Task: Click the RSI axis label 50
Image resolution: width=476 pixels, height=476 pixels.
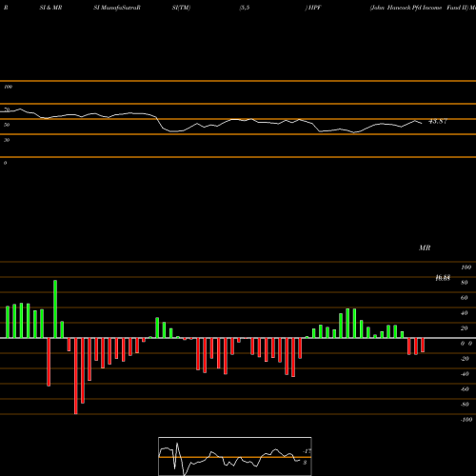Action: 7,125
